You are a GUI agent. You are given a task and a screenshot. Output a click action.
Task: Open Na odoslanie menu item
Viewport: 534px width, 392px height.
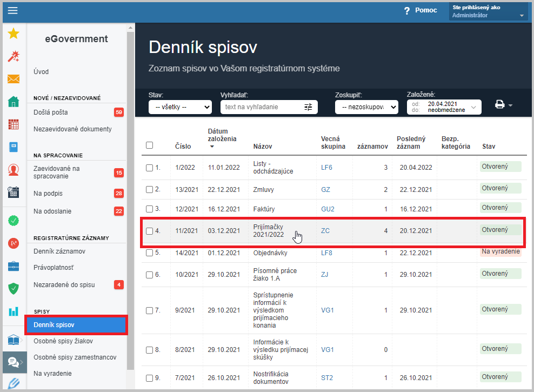pos(52,211)
